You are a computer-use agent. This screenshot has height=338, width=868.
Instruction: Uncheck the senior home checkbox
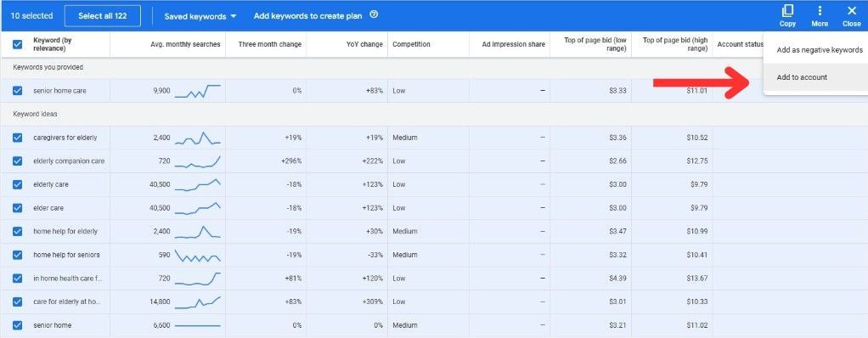(x=18, y=325)
